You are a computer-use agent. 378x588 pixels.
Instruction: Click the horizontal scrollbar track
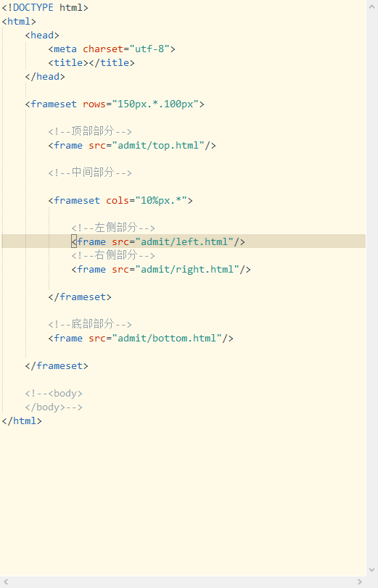tap(182, 582)
